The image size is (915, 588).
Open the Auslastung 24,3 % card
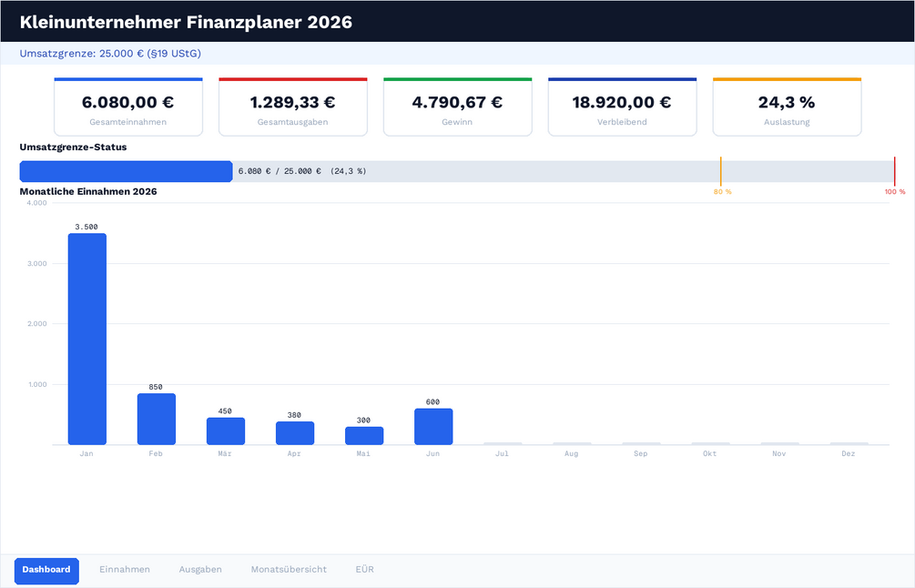(x=787, y=107)
